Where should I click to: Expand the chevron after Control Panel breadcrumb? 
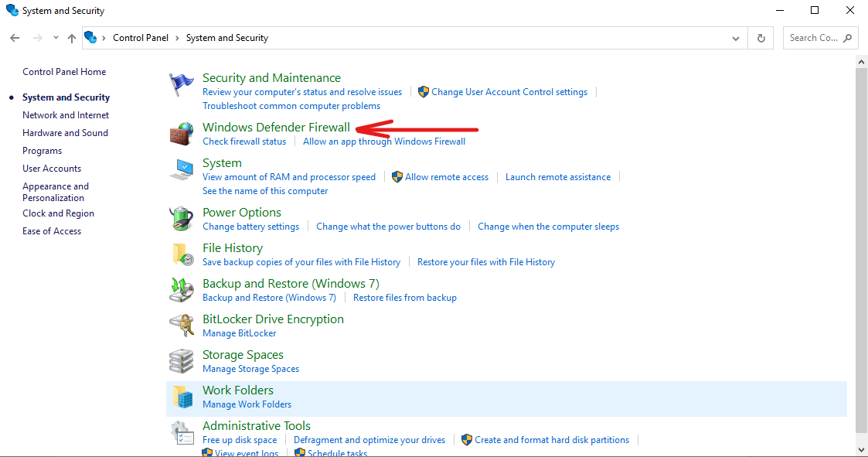177,38
